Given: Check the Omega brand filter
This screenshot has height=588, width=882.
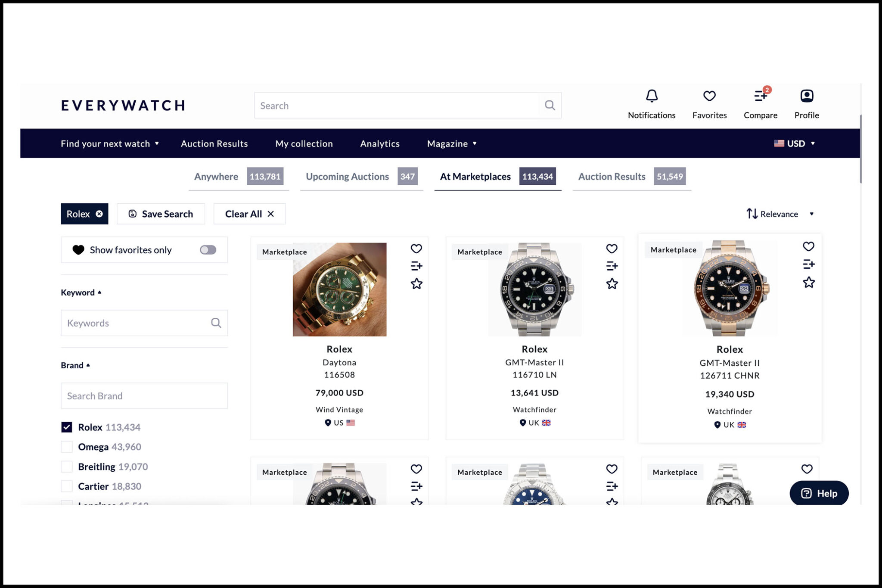Looking at the screenshot, I should [x=67, y=447].
